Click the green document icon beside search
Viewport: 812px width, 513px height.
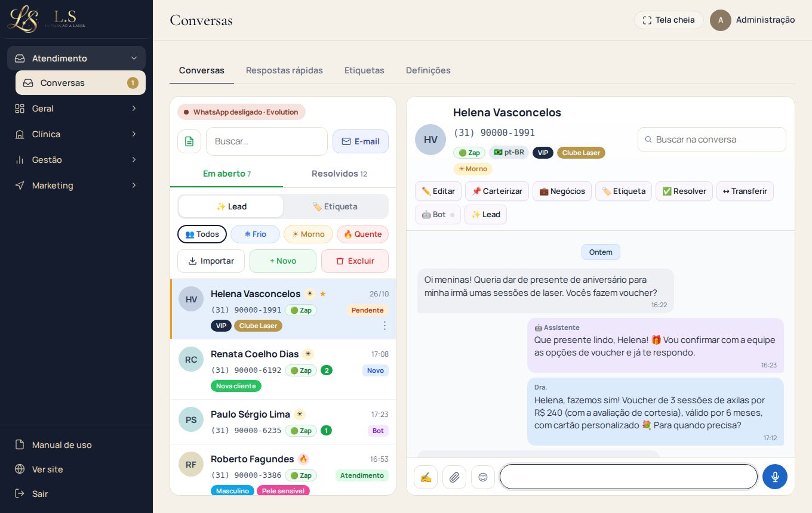click(x=189, y=141)
